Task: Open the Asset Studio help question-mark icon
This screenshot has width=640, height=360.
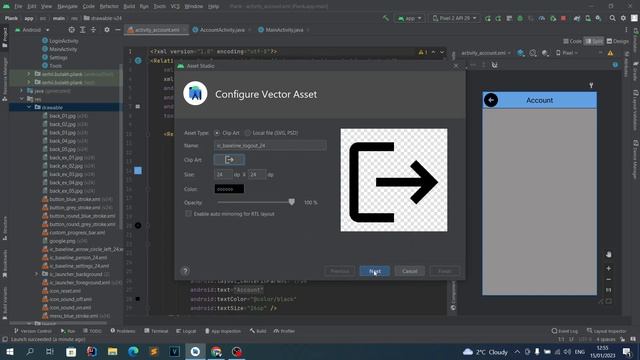Action: 185,271
